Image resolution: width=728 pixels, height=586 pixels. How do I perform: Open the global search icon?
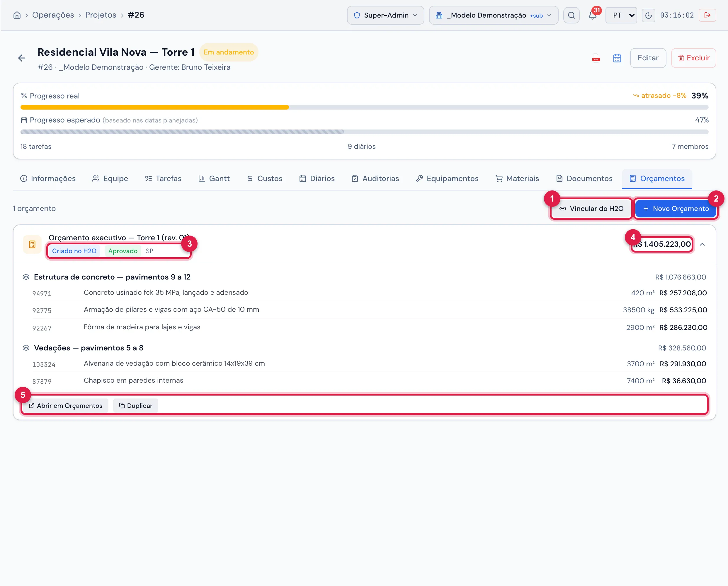[x=571, y=15]
